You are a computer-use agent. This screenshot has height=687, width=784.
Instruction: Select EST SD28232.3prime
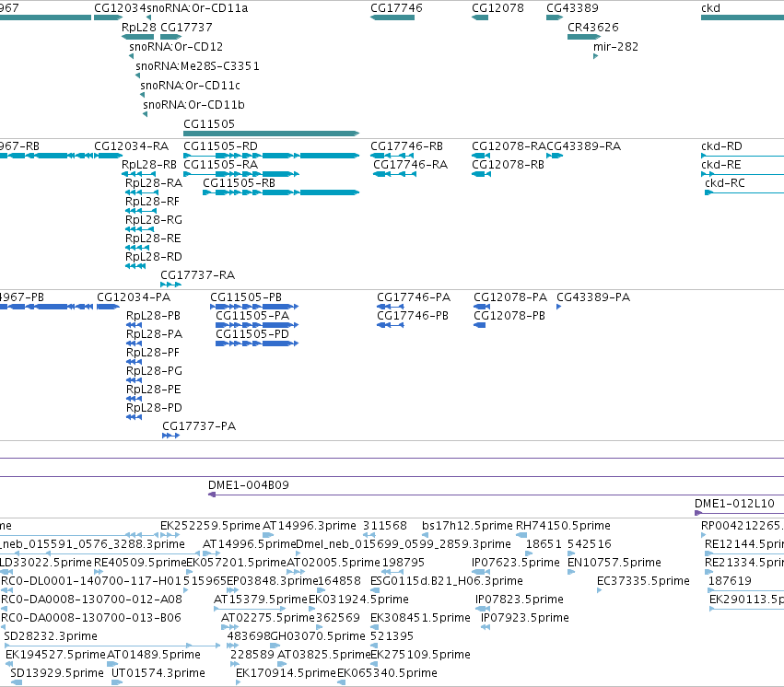(x=51, y=636)
